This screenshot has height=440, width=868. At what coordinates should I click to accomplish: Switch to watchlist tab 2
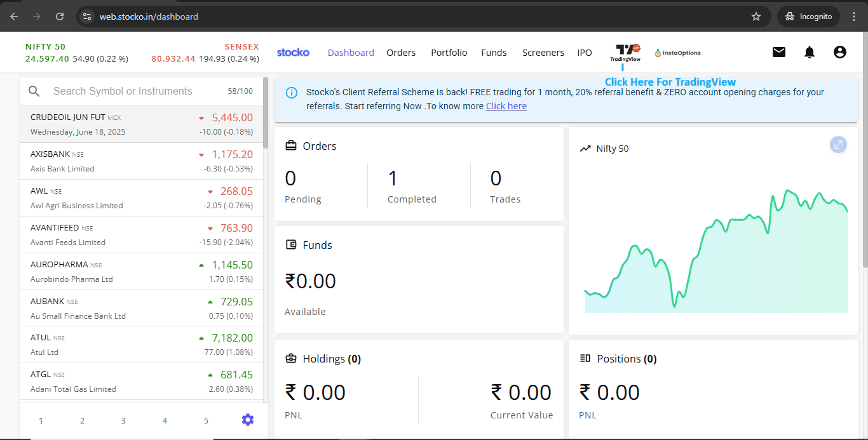(82, 420)
